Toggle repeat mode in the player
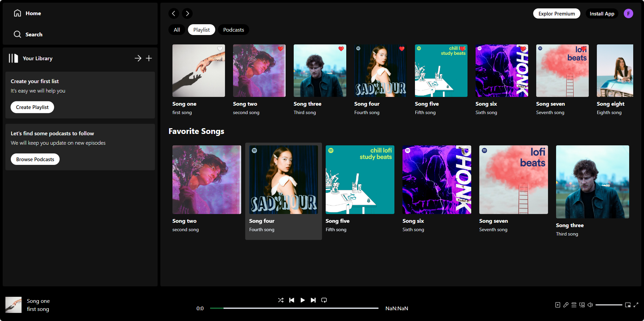This screenshot has height=321, width=644. 324,300
